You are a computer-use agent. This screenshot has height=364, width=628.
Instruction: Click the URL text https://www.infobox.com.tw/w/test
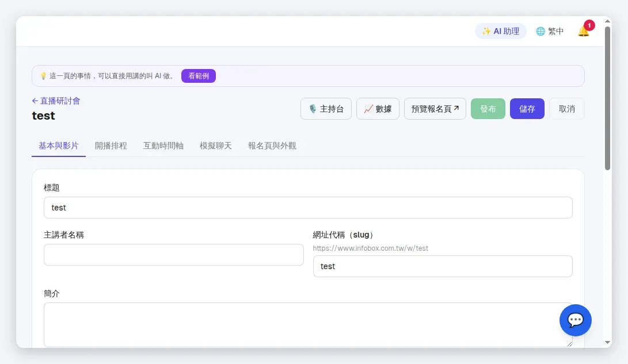371,248
